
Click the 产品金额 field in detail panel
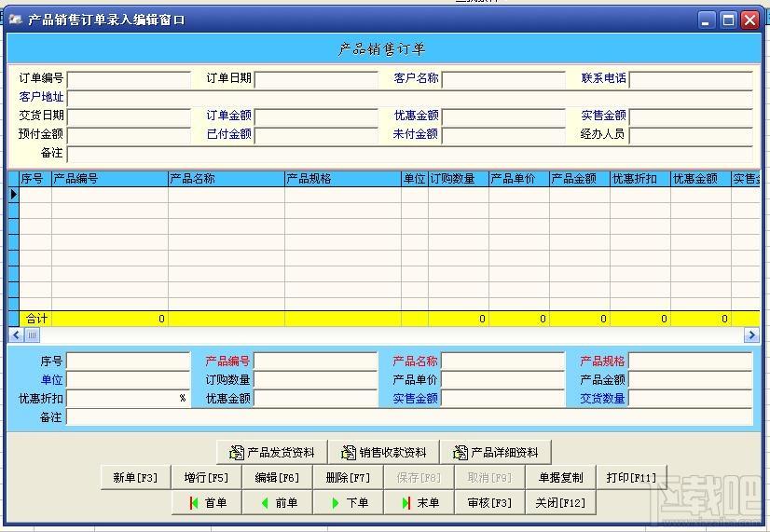coord(690,380)
